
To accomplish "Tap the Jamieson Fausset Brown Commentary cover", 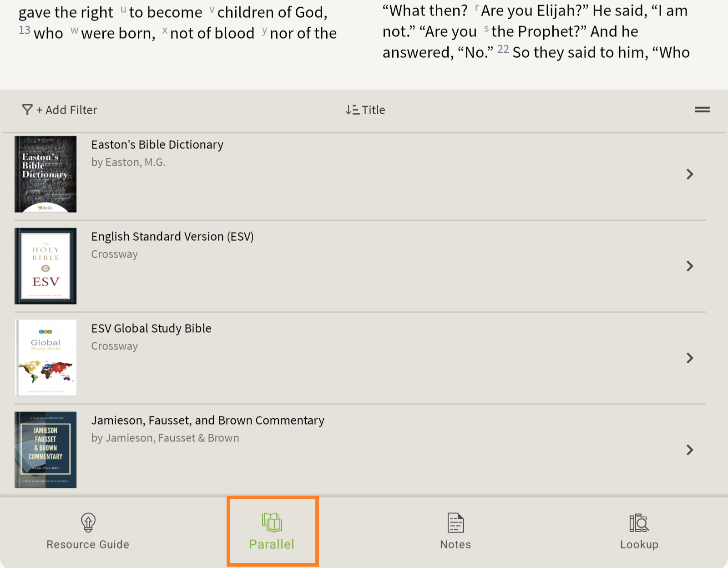I will (45, 450).
